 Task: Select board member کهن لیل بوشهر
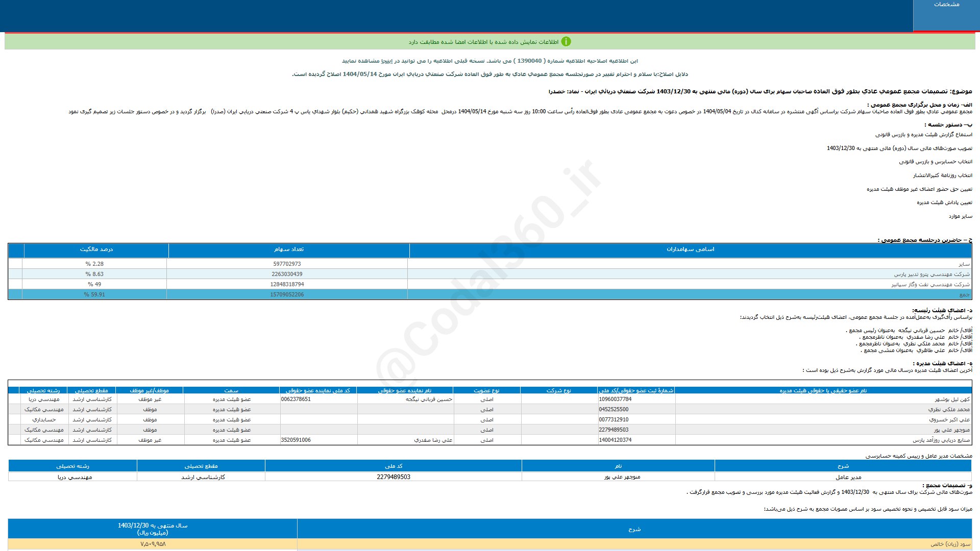952,399
